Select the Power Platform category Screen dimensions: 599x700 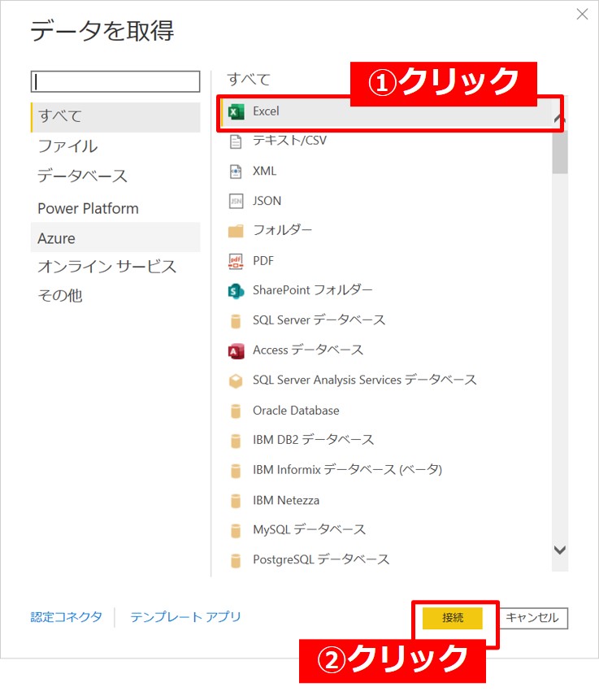coord(88,208)
